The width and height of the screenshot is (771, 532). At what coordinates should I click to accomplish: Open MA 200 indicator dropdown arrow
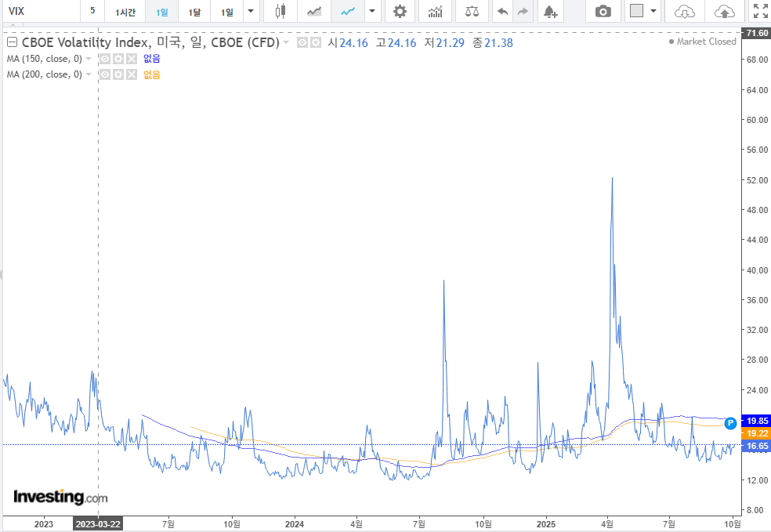coord(89,74)
